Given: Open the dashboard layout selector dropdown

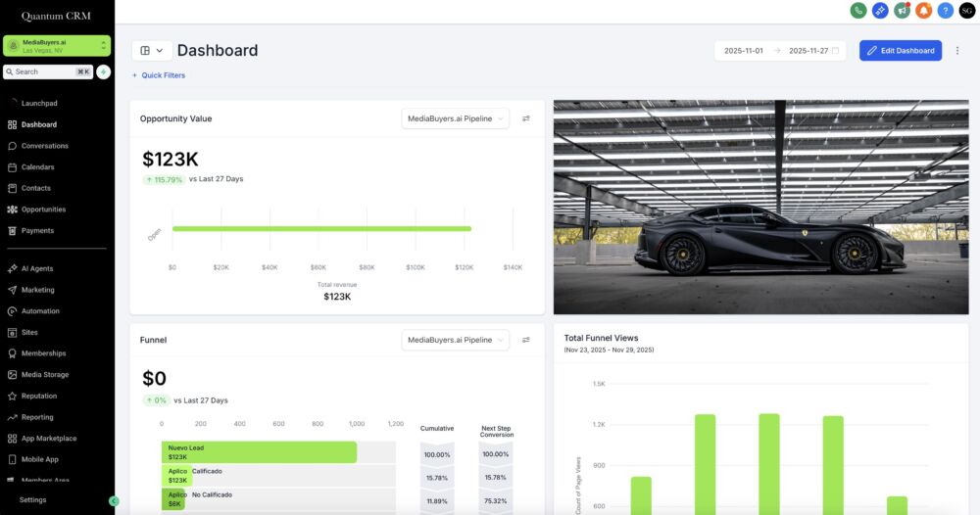Looking at the screenshot, I should point(151,51).
